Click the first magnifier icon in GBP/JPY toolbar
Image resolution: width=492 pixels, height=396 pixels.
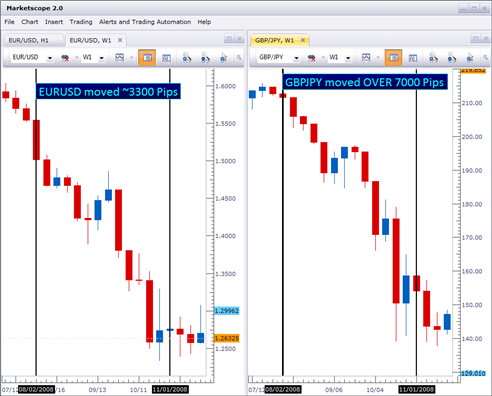[x=433, y=58]
